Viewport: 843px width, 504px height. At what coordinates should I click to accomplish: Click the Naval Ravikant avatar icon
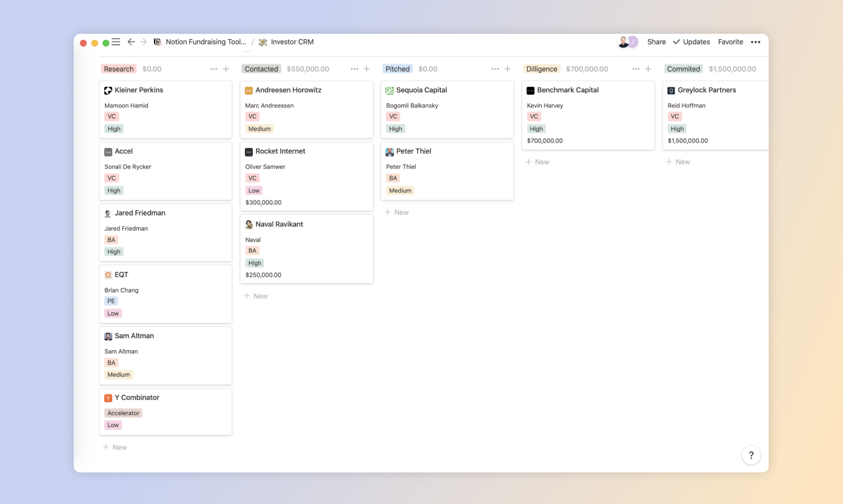tap(249, 225)
